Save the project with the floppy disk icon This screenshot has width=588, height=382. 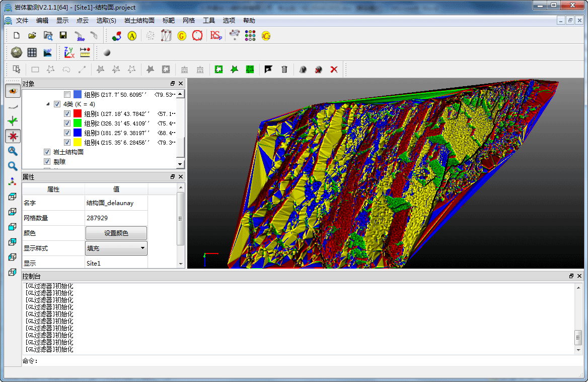click(x=63, y=35)
